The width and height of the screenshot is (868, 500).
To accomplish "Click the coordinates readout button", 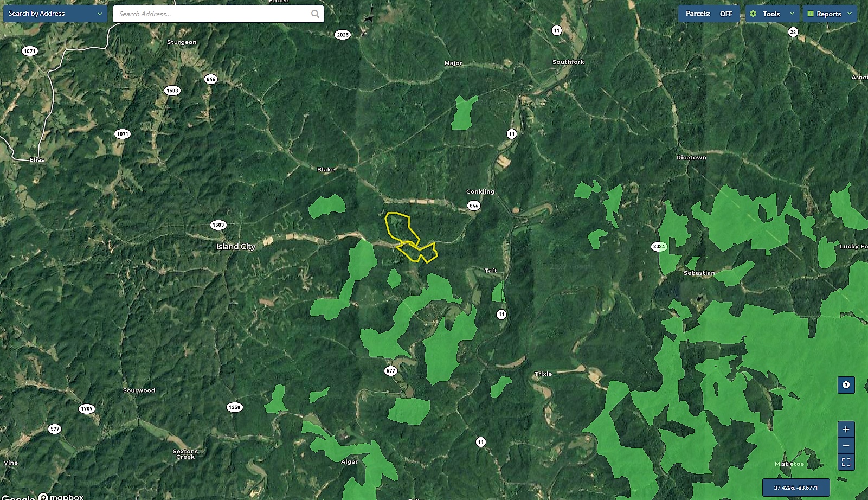I will [796, 488].
